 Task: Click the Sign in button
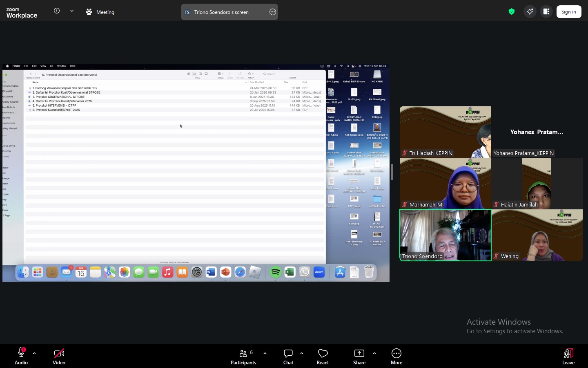click(x=568, y=12)
